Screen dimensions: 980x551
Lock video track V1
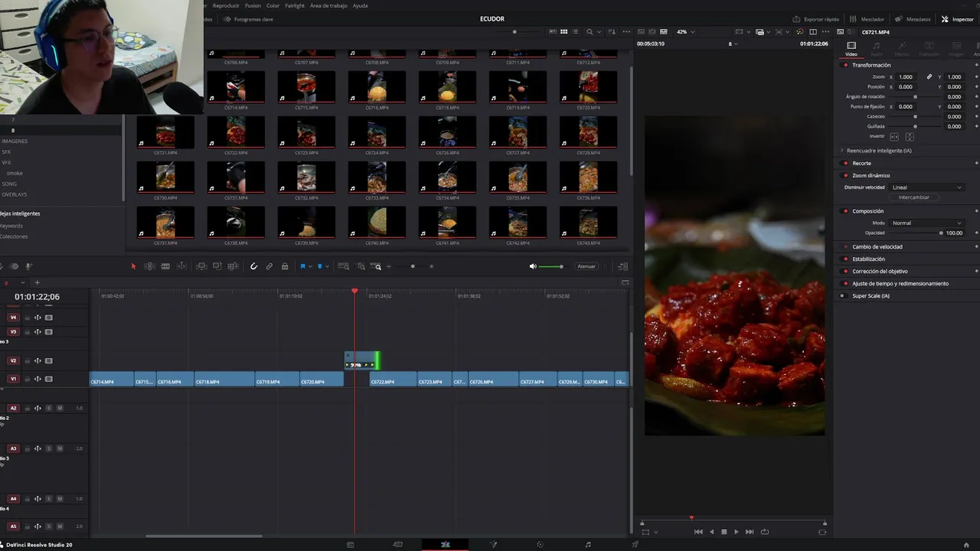pyautogui.click(x=27, y=380)
